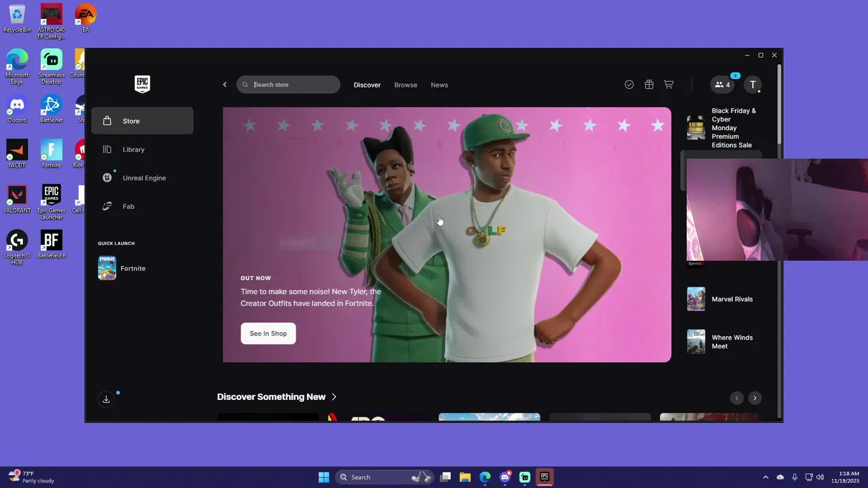The height and width of the screenshot is (488, 868).
Task: Open File Explorer from the taskbar
Action: 465,477
